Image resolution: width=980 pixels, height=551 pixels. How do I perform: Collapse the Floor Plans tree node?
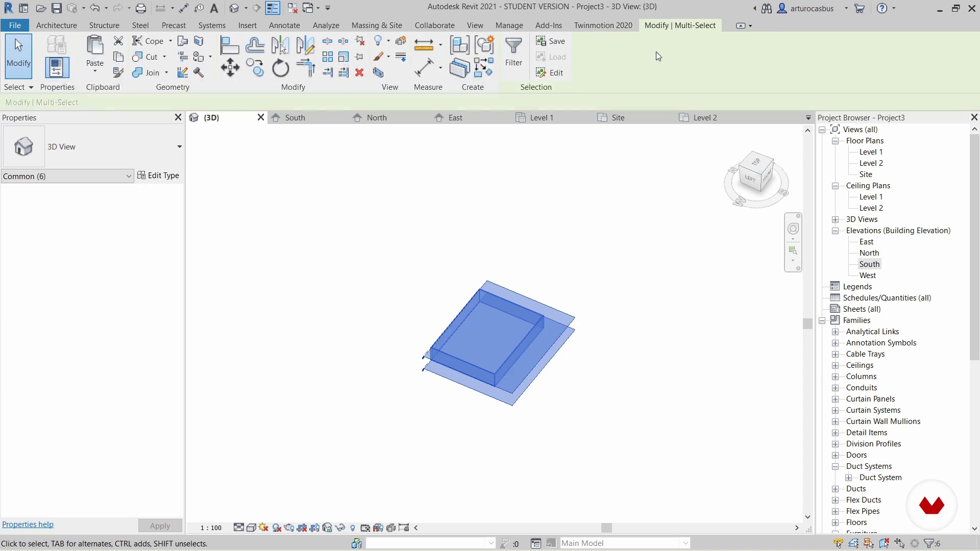pos(836,141)
